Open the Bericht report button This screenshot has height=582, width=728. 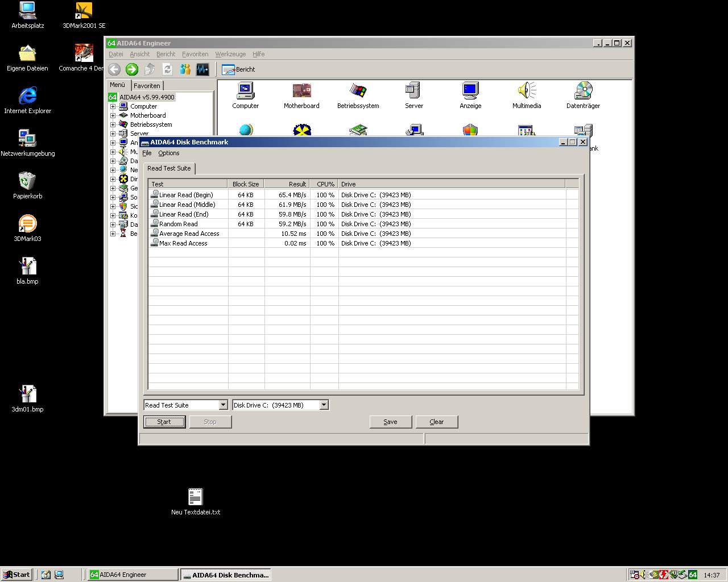pyautogui.click(x=238, y=69)
